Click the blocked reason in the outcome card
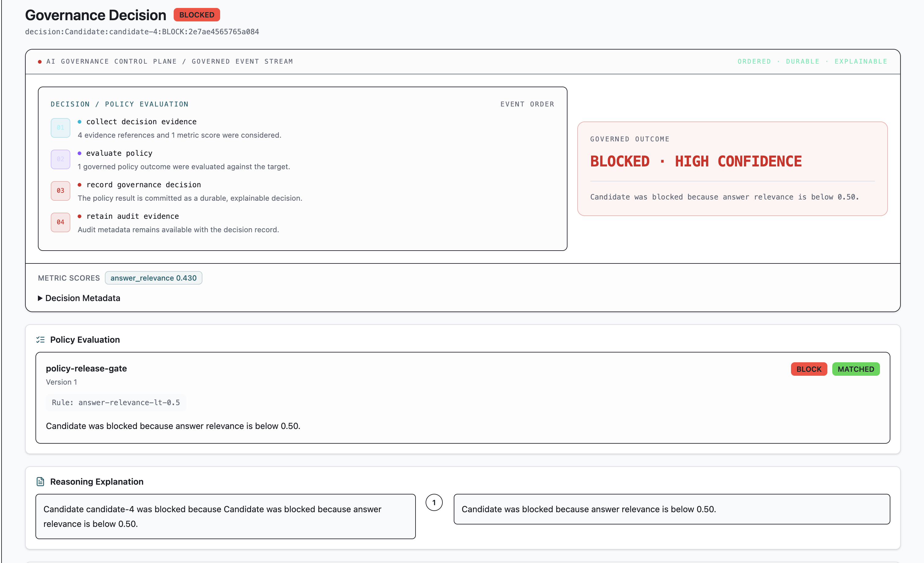This screenshot has width=924, height=563. tap(725, 197)
